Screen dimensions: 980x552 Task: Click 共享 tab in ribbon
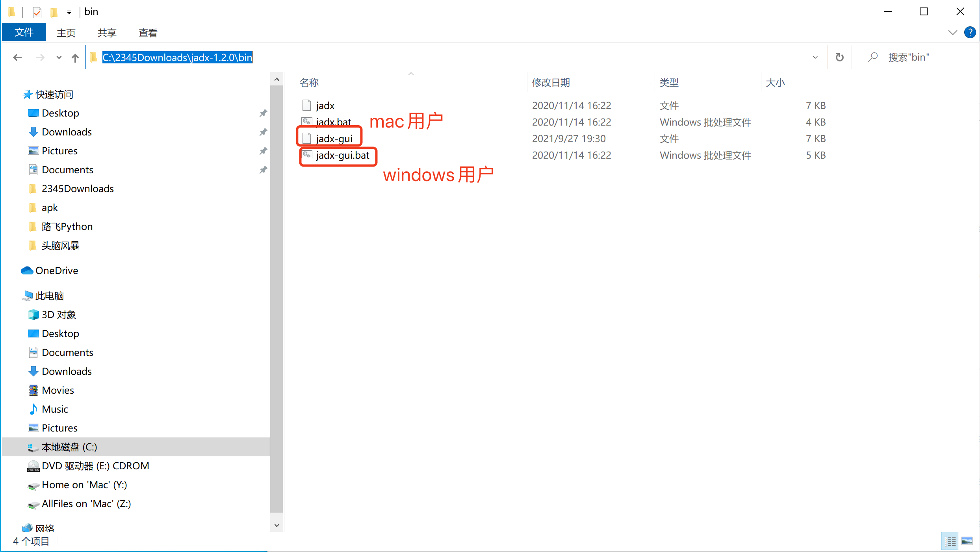coord(106,32)
